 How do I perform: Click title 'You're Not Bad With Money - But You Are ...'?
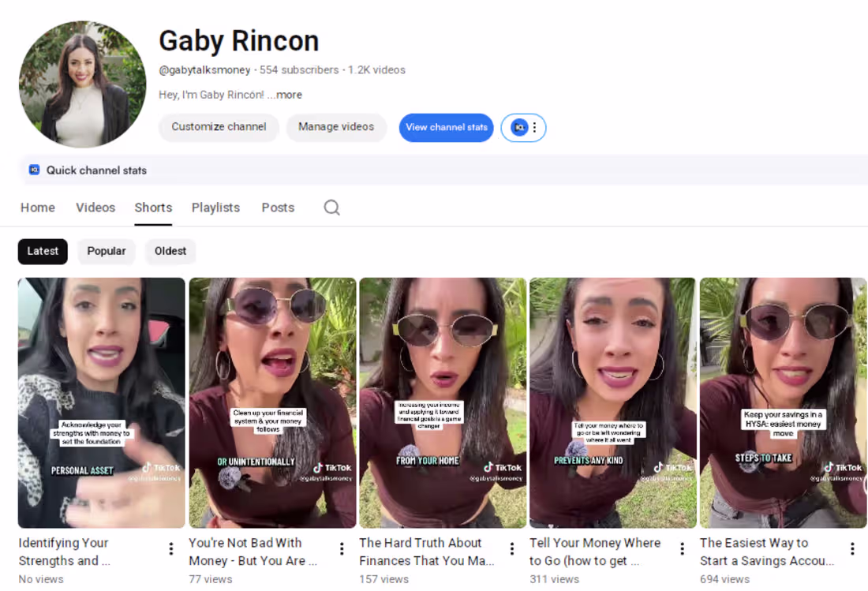click(x=253, y=552)
